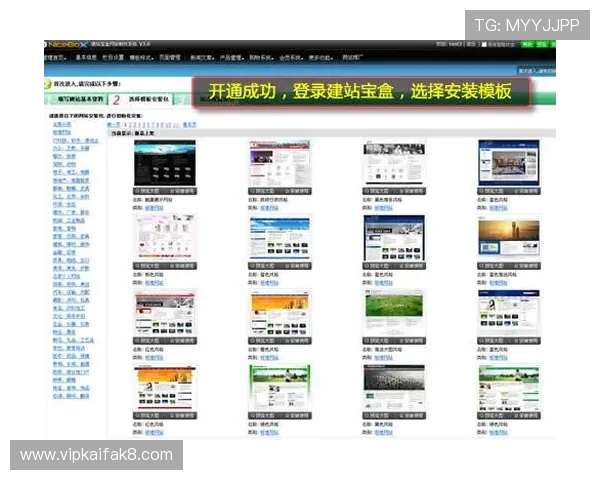Expand the 购物系统 dropdown menu

click(x=262, y=57)
